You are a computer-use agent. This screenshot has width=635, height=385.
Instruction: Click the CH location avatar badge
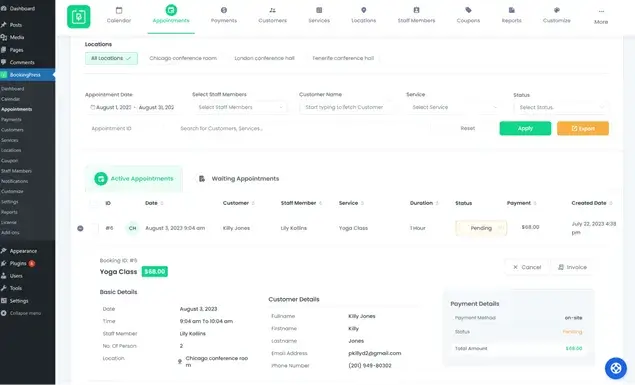coord(132,228)
